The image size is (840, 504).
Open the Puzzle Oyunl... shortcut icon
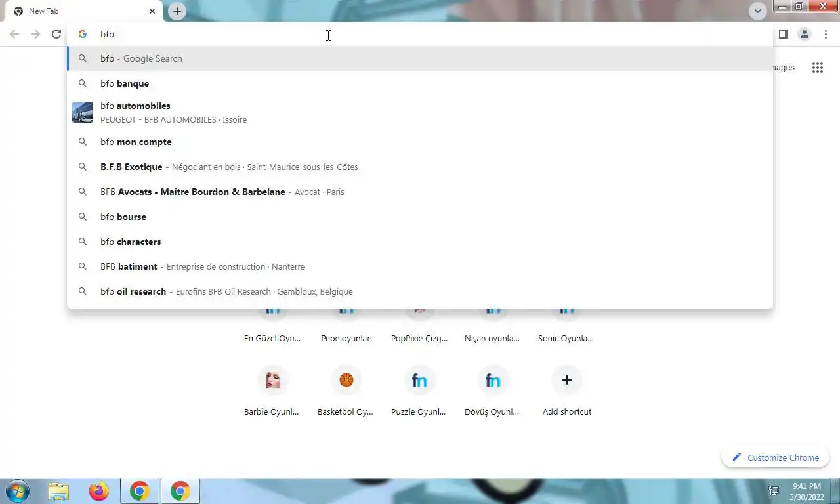(x=420, y=380)
